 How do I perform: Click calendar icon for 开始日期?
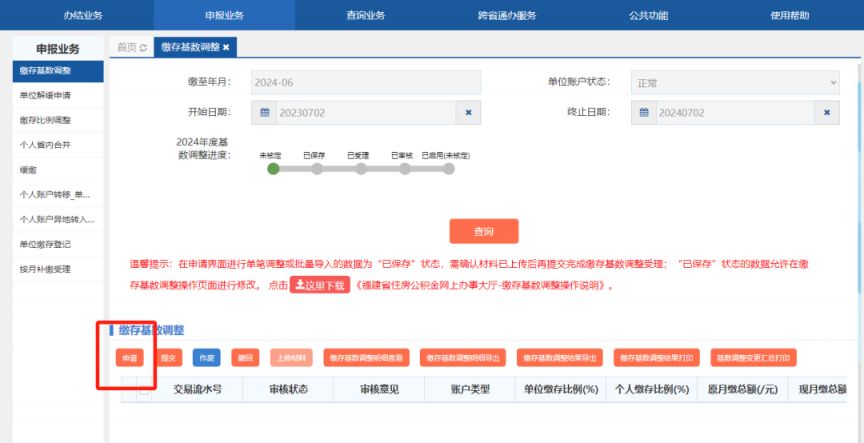[265, 113]
